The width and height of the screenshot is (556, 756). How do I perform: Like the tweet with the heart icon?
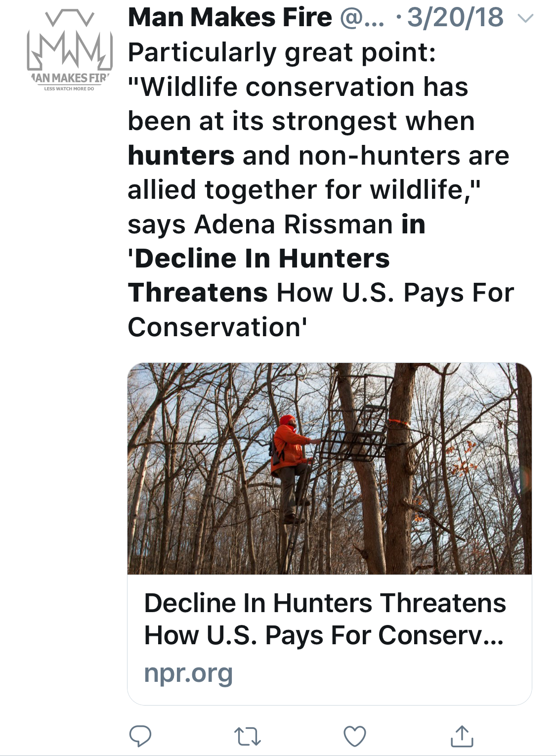click(x=354, y=736)
